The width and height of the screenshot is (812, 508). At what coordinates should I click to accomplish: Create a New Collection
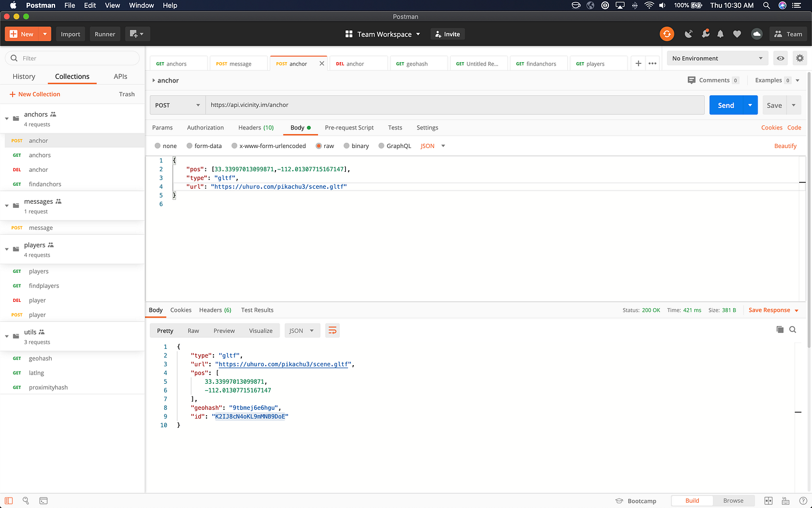point(35,94)
